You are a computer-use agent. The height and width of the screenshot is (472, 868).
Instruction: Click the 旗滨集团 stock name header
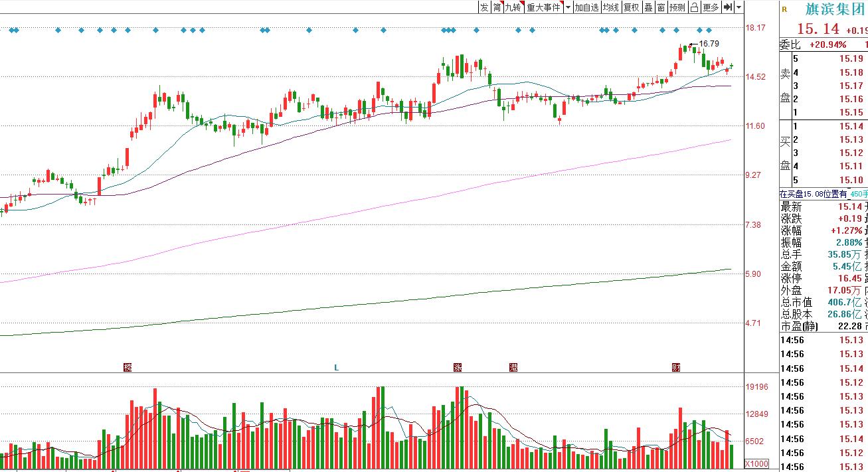pos(835,9)
